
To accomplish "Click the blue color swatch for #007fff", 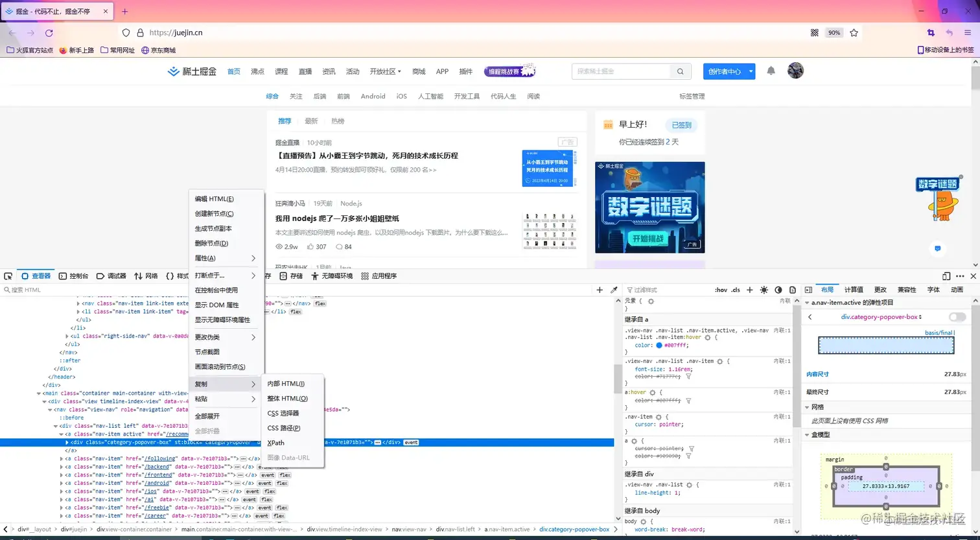I will point(659,346).
